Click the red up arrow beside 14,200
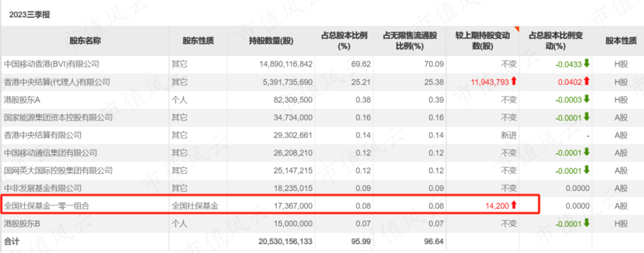 [x=513, y=205]
